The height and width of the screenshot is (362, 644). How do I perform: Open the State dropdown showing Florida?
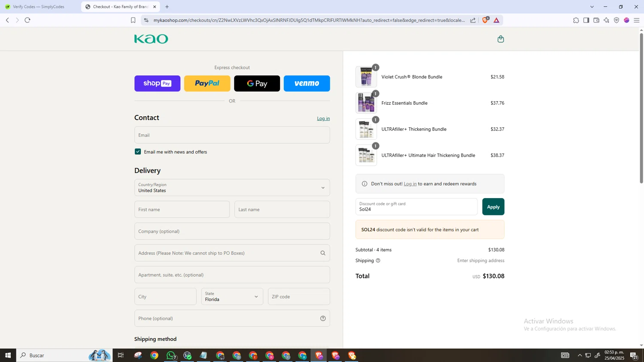click(x=232, y=296)
